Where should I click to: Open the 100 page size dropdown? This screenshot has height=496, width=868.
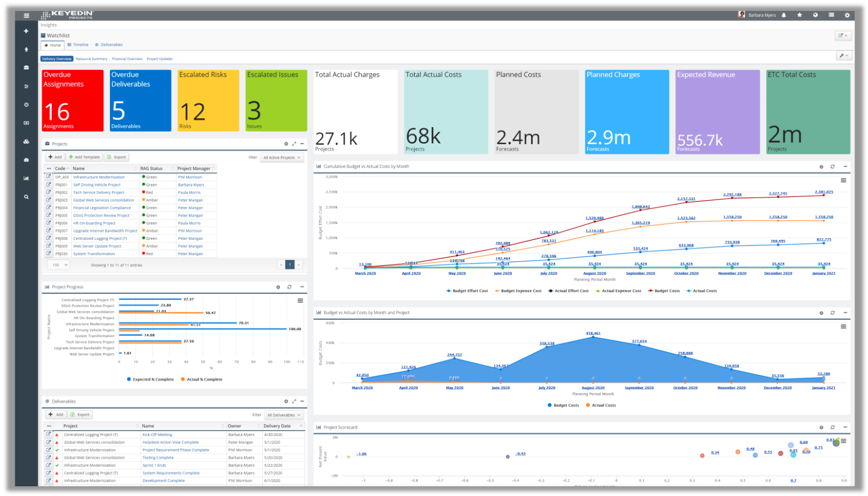coord(59,265)
